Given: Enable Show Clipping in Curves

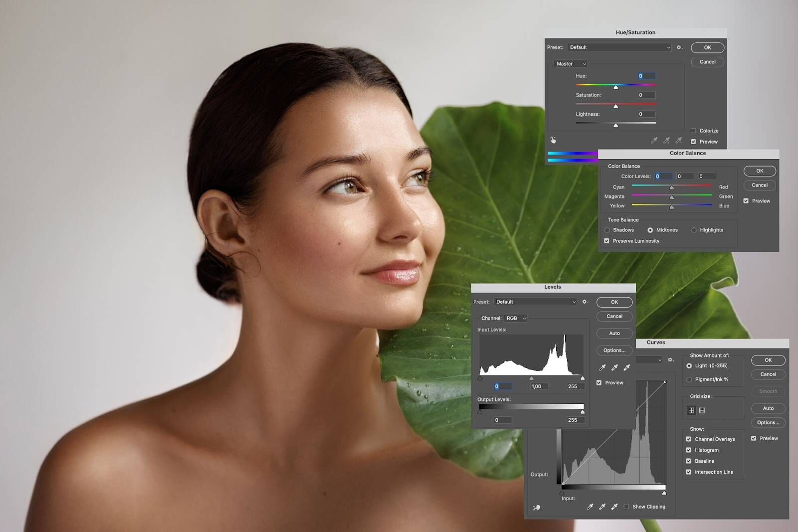Looking at the screenshot, I should (626, 507).
